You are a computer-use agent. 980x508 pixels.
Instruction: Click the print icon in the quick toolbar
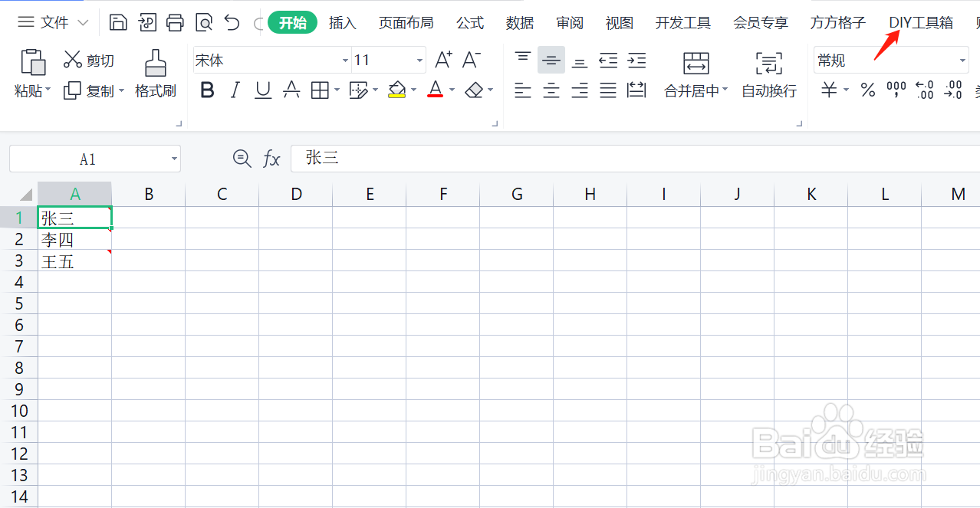[x=175, y=22]
